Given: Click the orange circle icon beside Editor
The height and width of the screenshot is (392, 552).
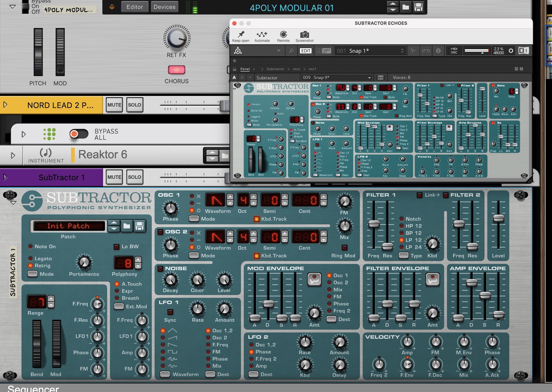Looking at the screenshot, I should point(112,7).
